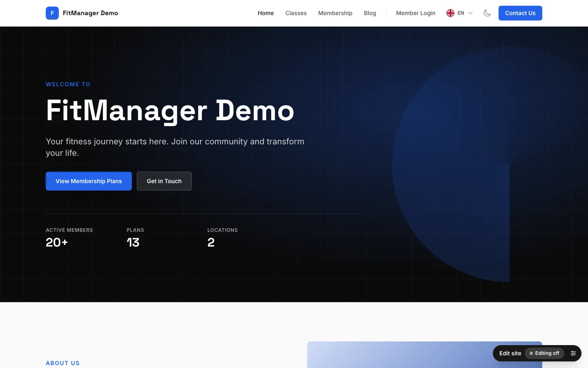Click the 13 plans value
The height and width of the screenshot is (368, 588).
click(x=133, y=242)
